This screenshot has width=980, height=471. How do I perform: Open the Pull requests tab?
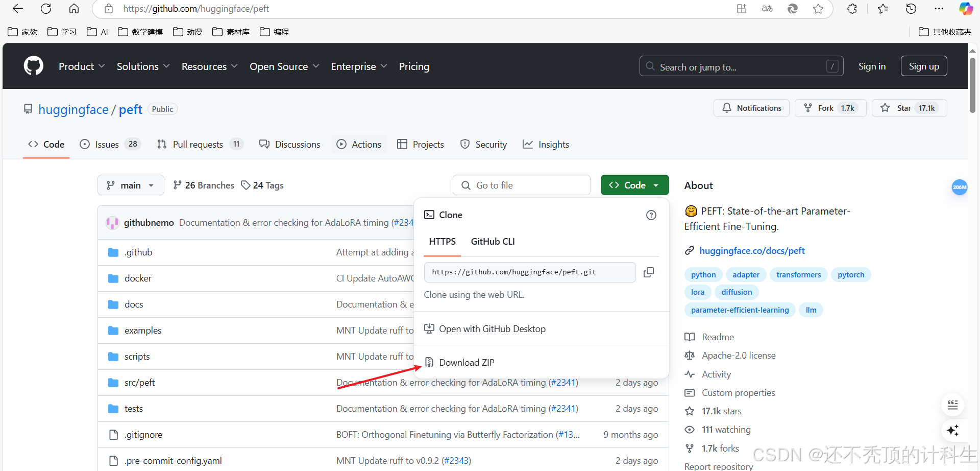200,145
